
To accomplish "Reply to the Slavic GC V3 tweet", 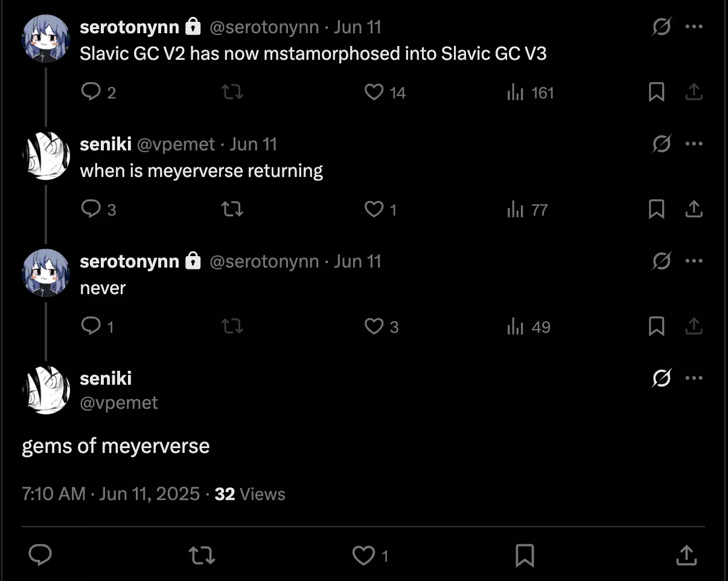I will click(91, 92).
